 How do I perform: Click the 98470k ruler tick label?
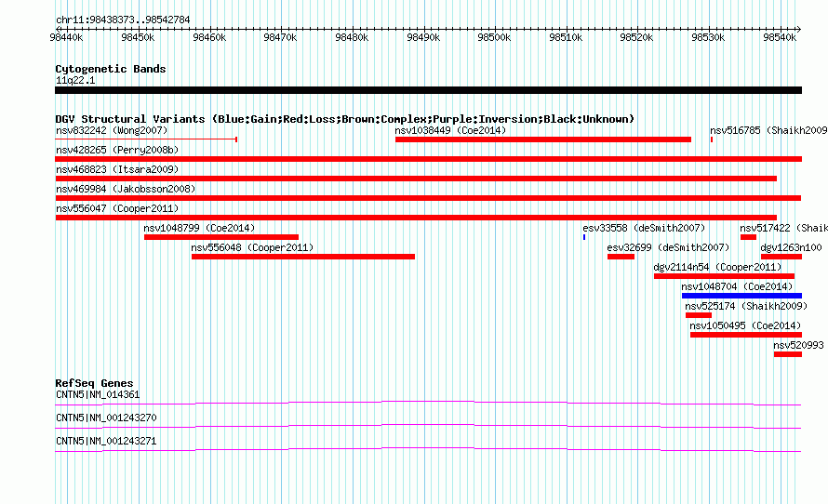[x=280, y=37]
